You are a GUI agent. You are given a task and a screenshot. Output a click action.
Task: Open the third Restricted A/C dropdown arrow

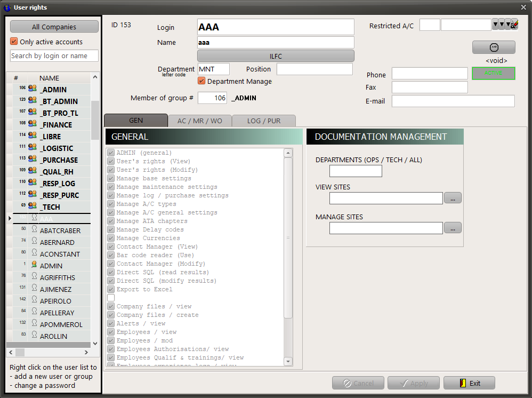[x=508, y=25]
